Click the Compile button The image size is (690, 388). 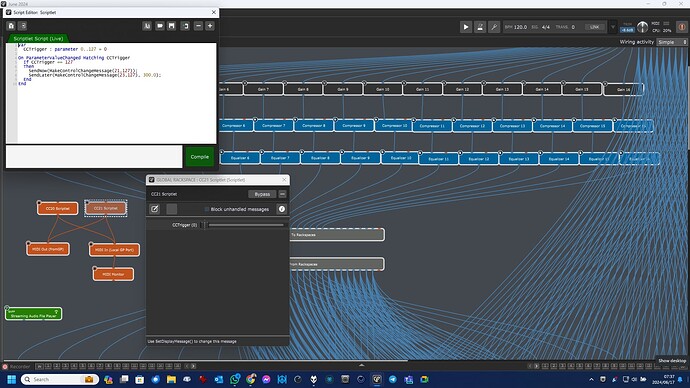[x=200, y=157]
